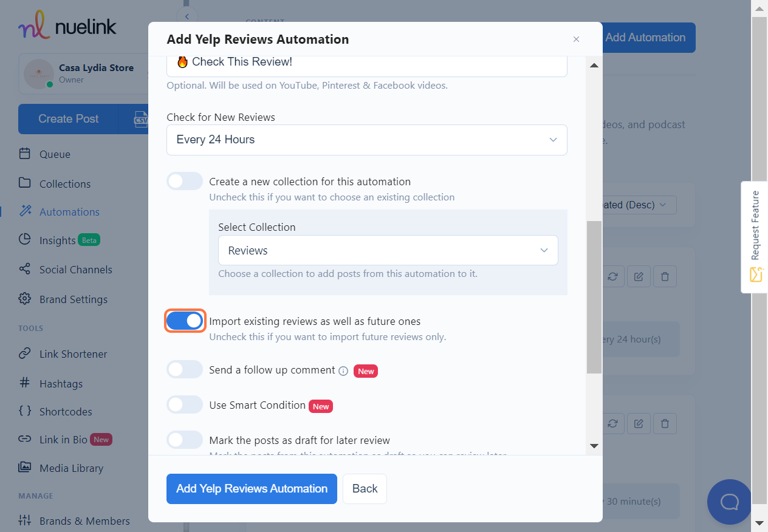Click the edit icon on second automation card
This screenshot has width=768, height=532.
(639, 423)
